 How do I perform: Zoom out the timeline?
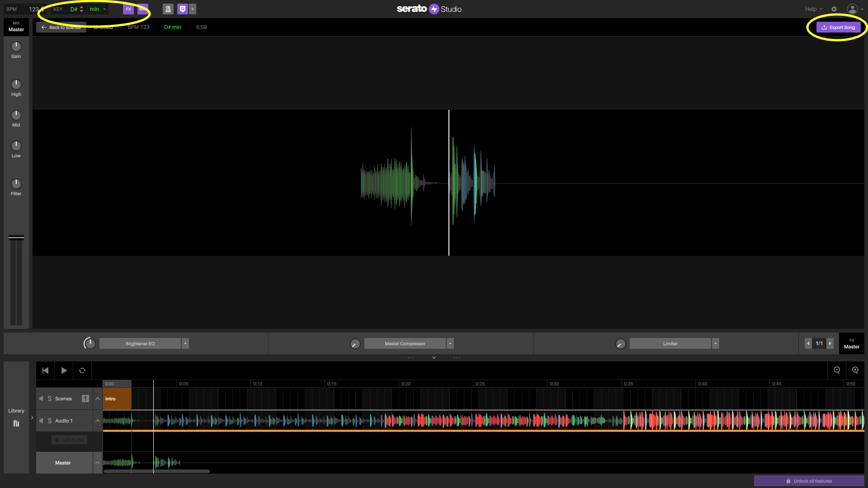[x=837, y=370]
